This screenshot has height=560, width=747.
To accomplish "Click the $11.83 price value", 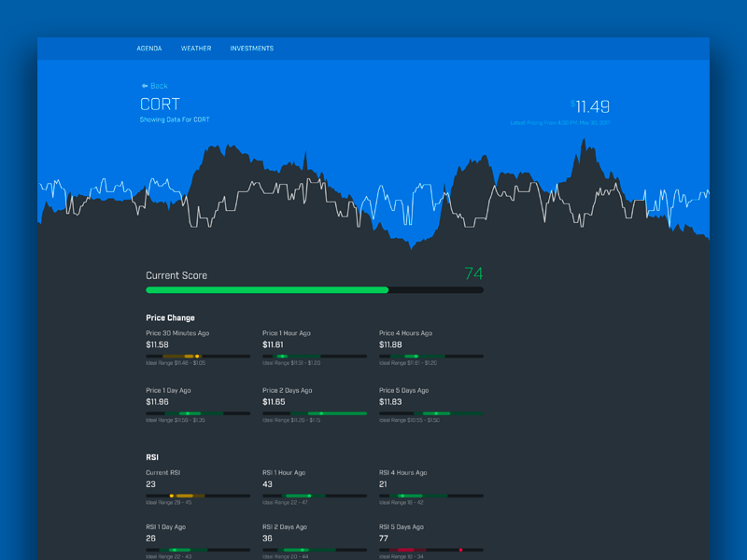I will [390, 402].
